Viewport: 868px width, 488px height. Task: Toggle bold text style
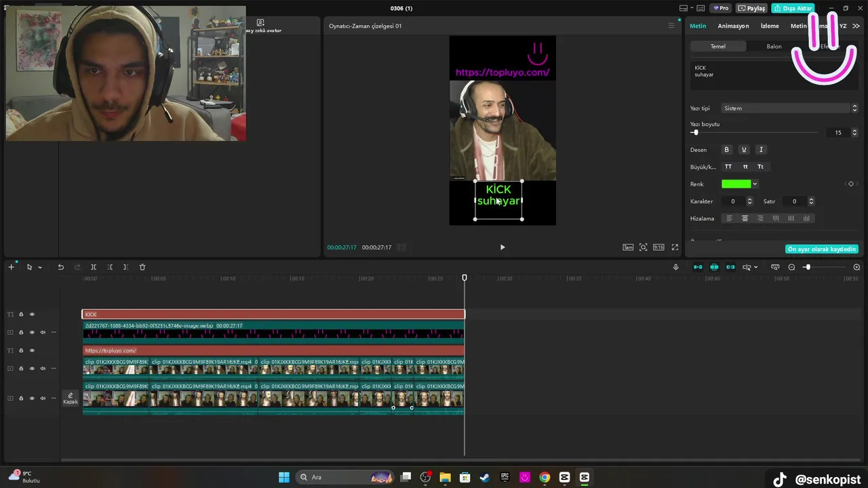pos(726,150)
